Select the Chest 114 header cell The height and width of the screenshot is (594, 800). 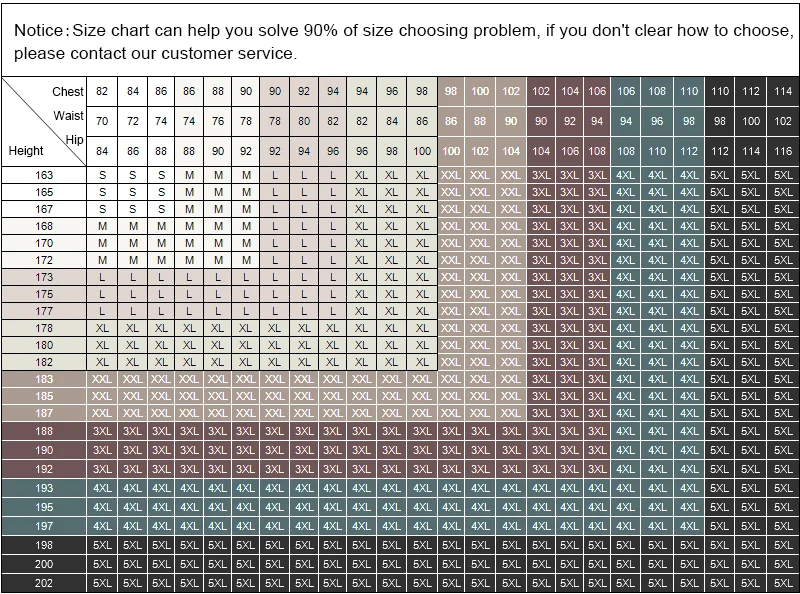[x=783, y=91]
